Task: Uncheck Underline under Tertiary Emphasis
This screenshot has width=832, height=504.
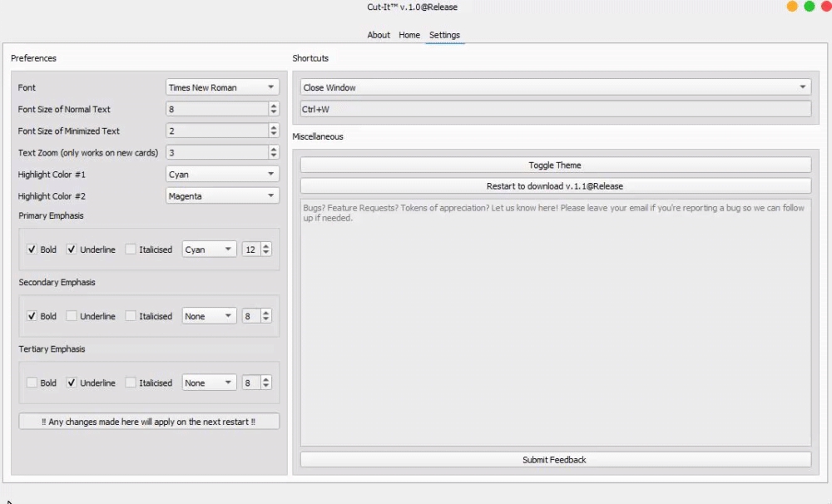Action: 72,383
